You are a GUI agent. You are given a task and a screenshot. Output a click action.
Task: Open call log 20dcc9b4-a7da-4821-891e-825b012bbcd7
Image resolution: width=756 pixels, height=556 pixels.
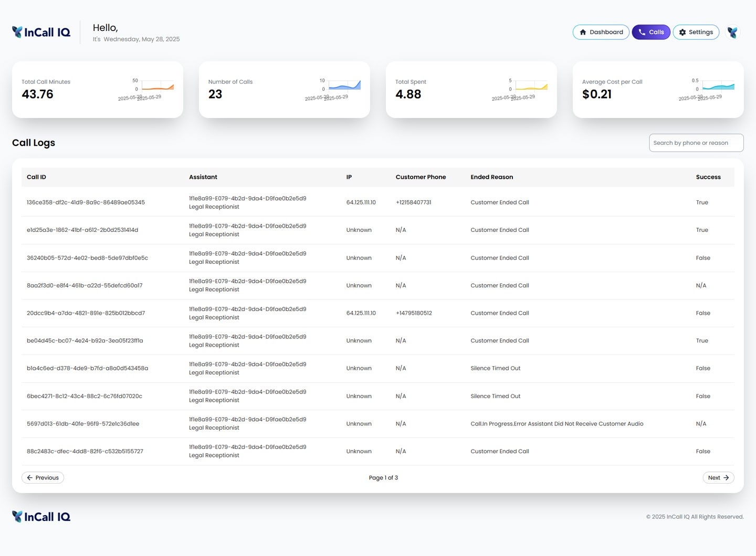86,313
